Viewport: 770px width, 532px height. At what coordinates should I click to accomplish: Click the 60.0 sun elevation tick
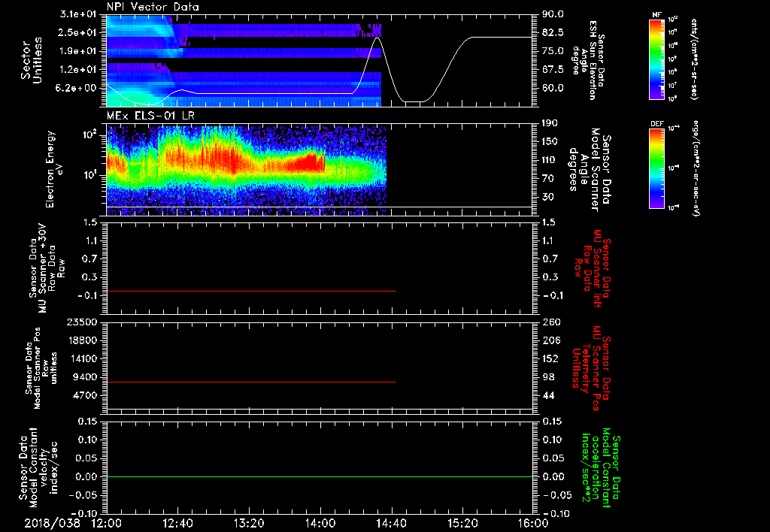(x=553, y=88)
